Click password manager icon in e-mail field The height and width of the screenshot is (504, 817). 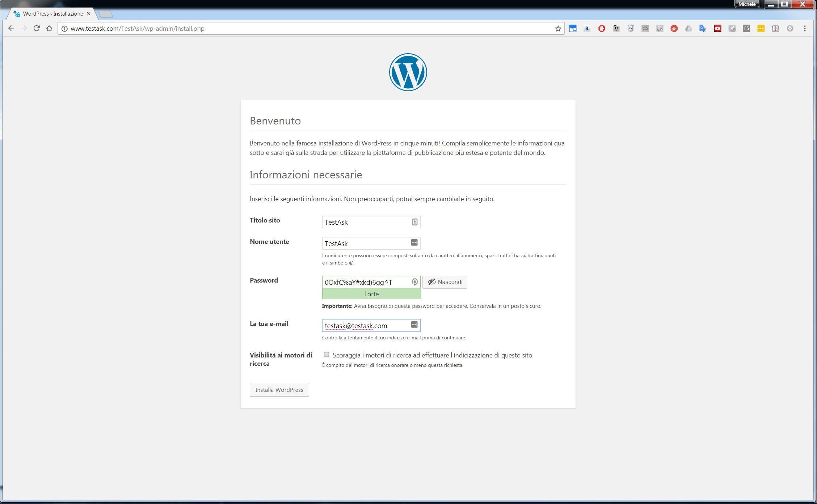pyautogui.click(x=414, y=325)
